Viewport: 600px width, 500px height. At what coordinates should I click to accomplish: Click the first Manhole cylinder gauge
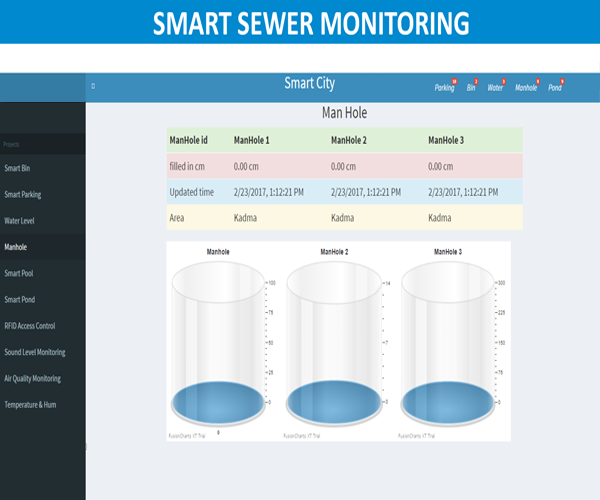coord(218,340)
